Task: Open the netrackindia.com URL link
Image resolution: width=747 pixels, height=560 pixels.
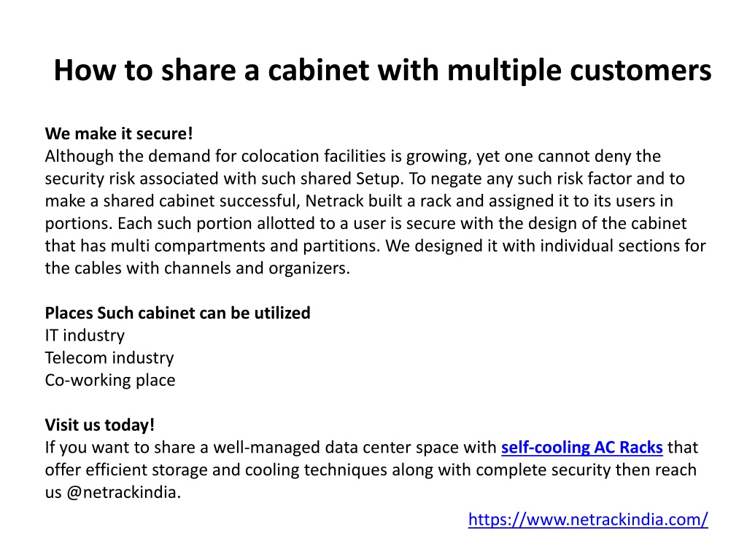Action: click(x=588, y=519)
